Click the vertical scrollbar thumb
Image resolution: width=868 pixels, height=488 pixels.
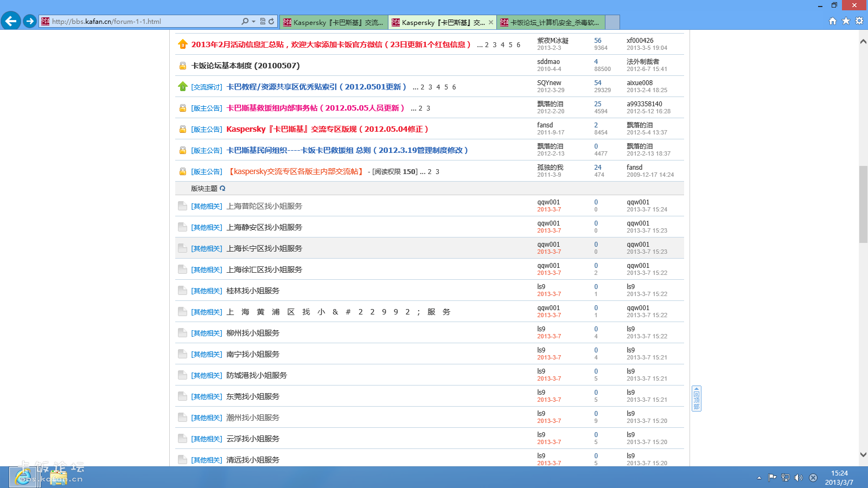pos(863,204)
